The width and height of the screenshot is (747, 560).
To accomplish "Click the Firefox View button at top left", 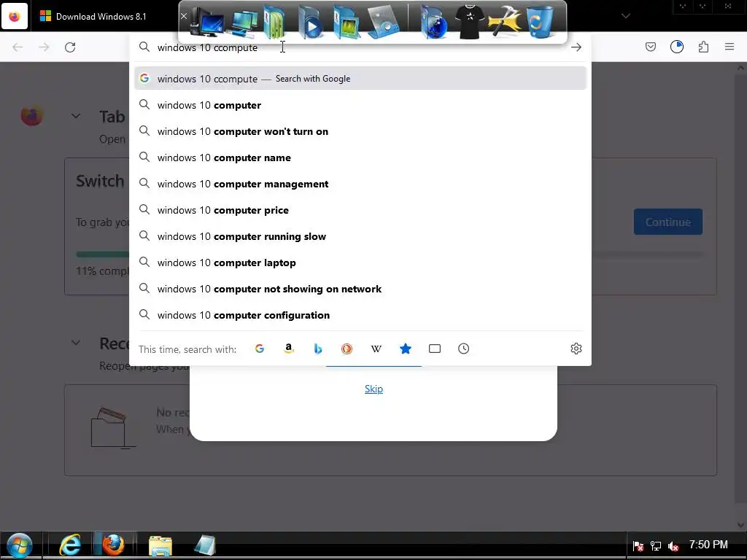I will pyautogui.click(x=15, y=16).
